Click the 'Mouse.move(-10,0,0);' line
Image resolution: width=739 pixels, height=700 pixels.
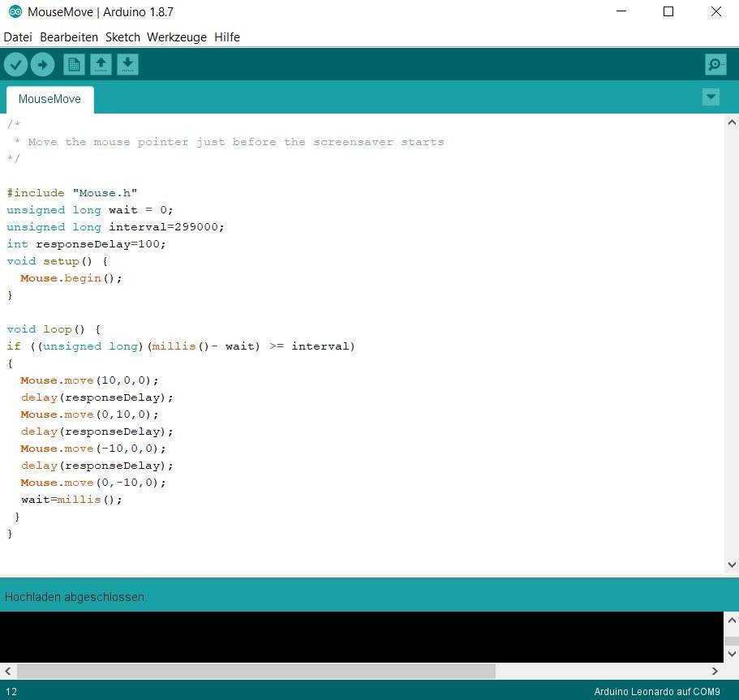tap(93, 449)
